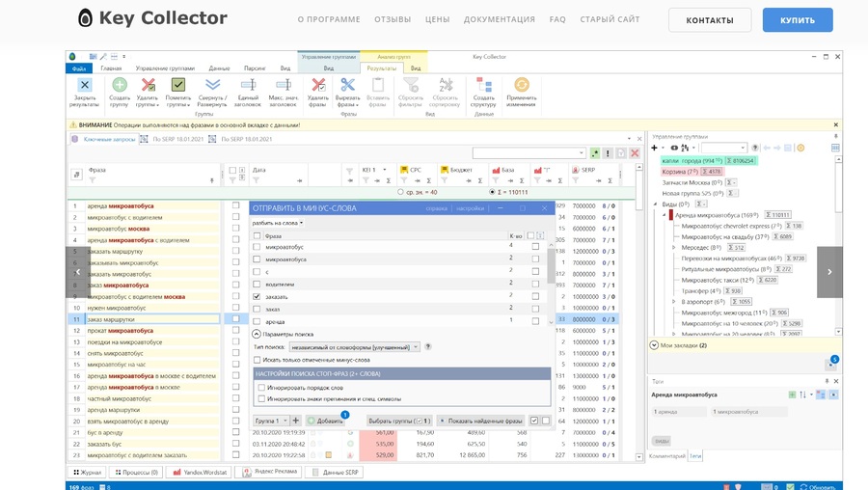Uncheck the заказать word checkbox

257,297
